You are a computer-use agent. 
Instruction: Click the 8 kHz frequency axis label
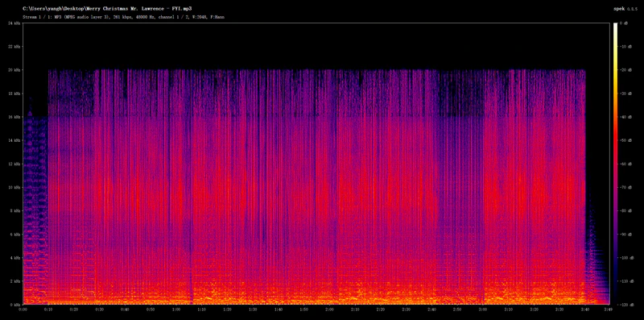(x=14, y=210)
